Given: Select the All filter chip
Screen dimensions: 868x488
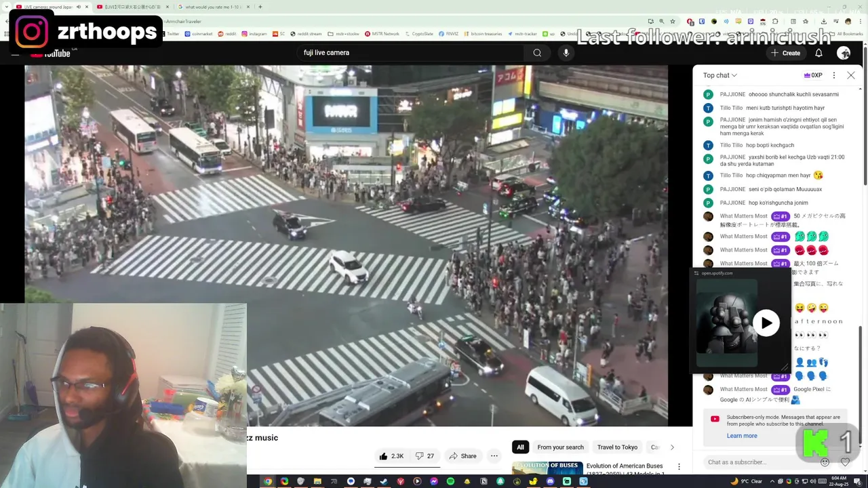Looking at the screenshot, I should 520,447.
